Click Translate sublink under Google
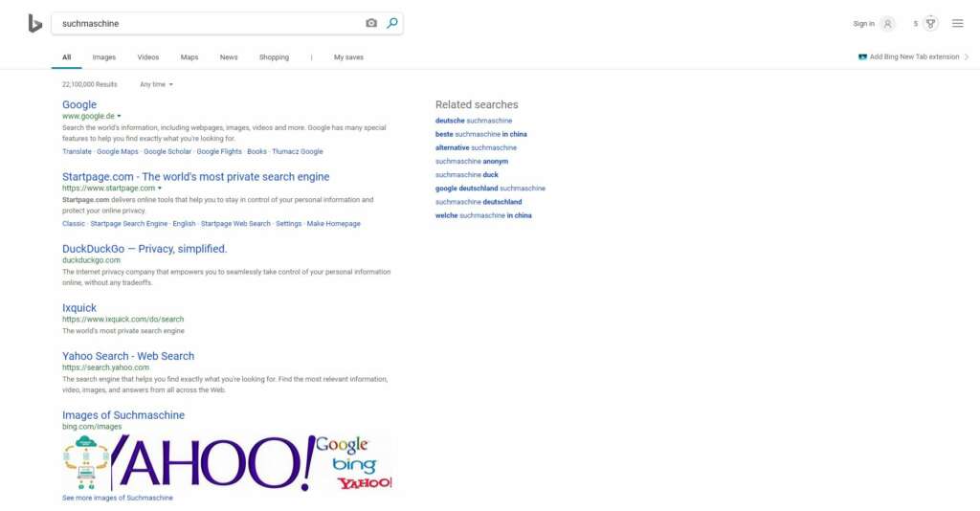Image resolution: width=980 pixels, height=511 pixels. [77, 151]
